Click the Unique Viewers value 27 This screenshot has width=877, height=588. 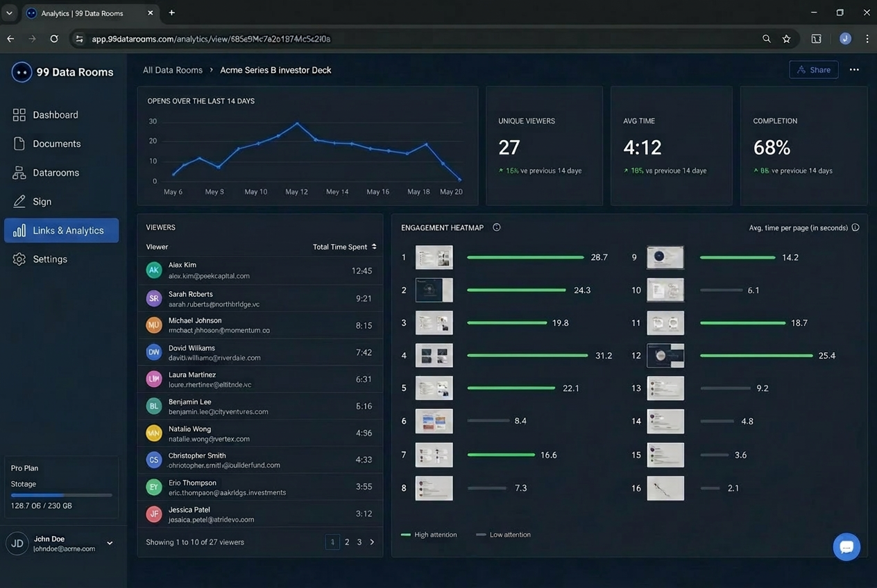tap(509, 147)
